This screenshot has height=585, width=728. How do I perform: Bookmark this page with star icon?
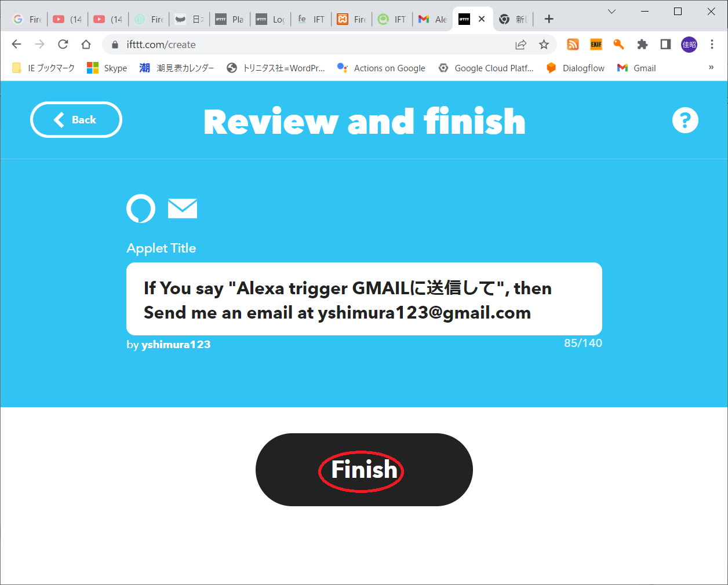coord(544,45)
